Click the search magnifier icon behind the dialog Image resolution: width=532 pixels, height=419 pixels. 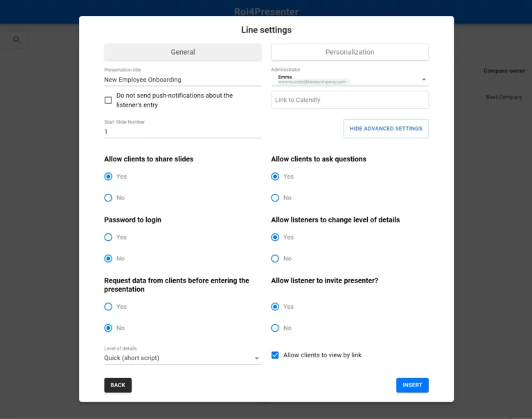[x=17, y=39]
